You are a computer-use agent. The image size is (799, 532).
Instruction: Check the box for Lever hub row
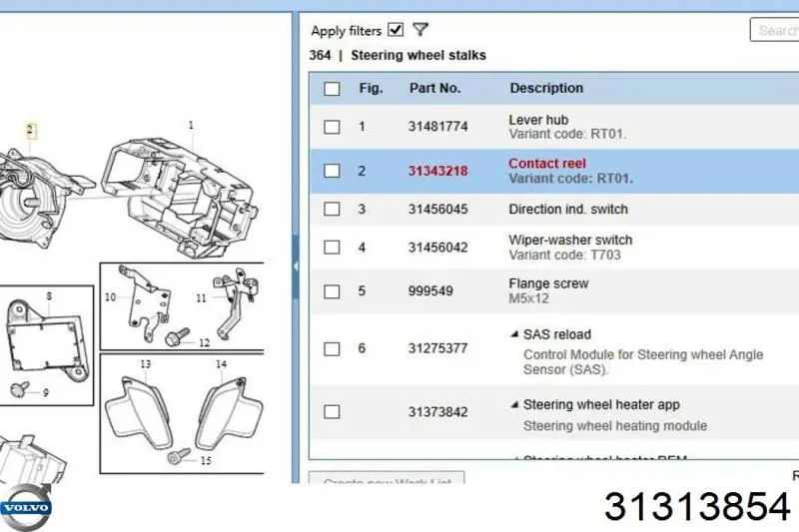tap(332, 127)
